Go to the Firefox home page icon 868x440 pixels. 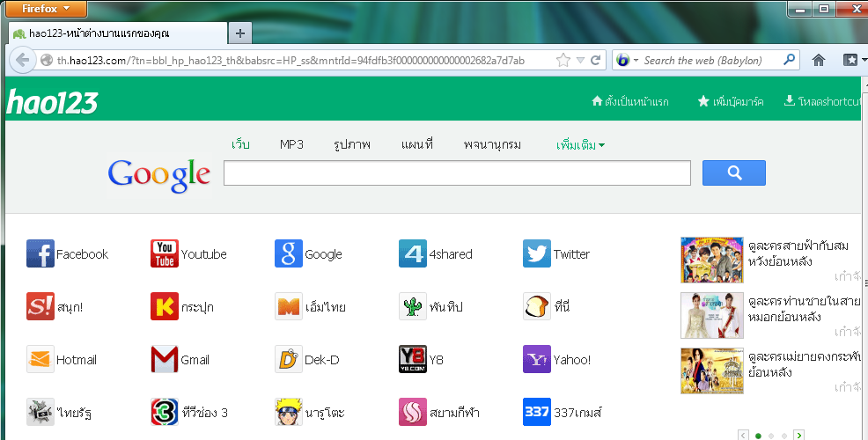[818, 61]
